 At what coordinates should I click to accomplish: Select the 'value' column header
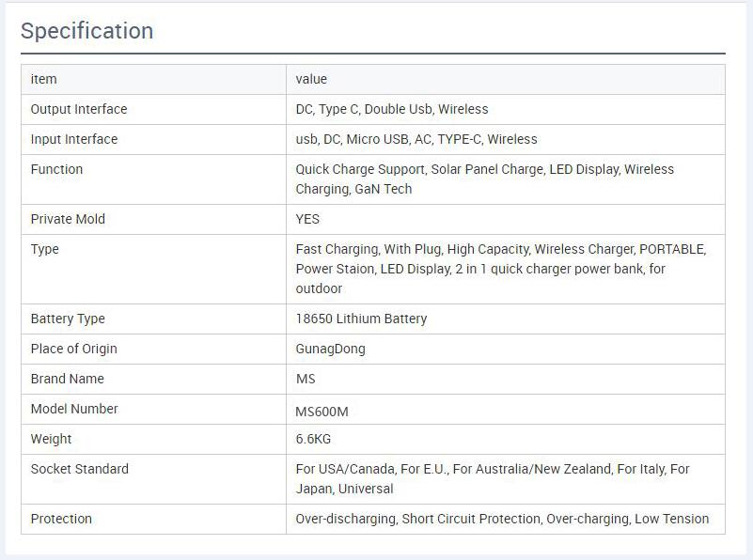[311, 79]
